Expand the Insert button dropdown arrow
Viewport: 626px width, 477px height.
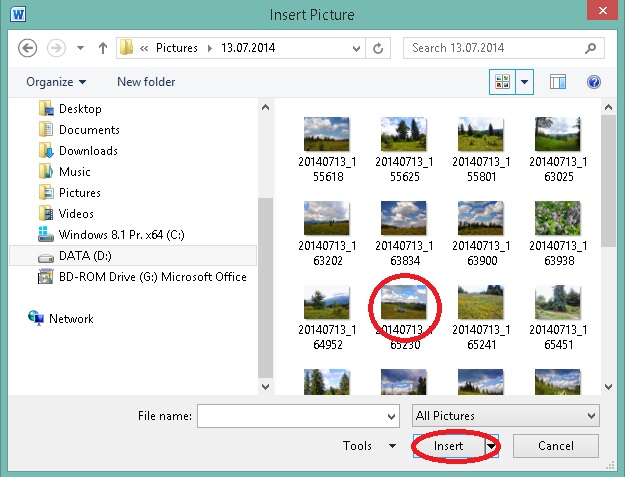point(491,446)
